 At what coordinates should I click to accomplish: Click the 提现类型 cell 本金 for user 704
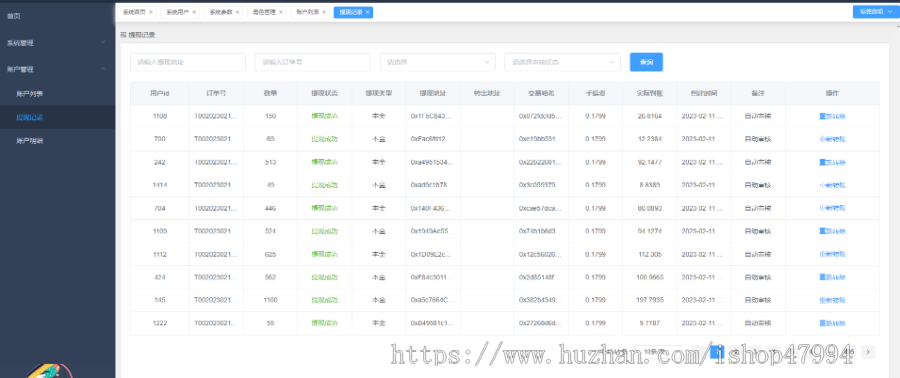(378, 208)
